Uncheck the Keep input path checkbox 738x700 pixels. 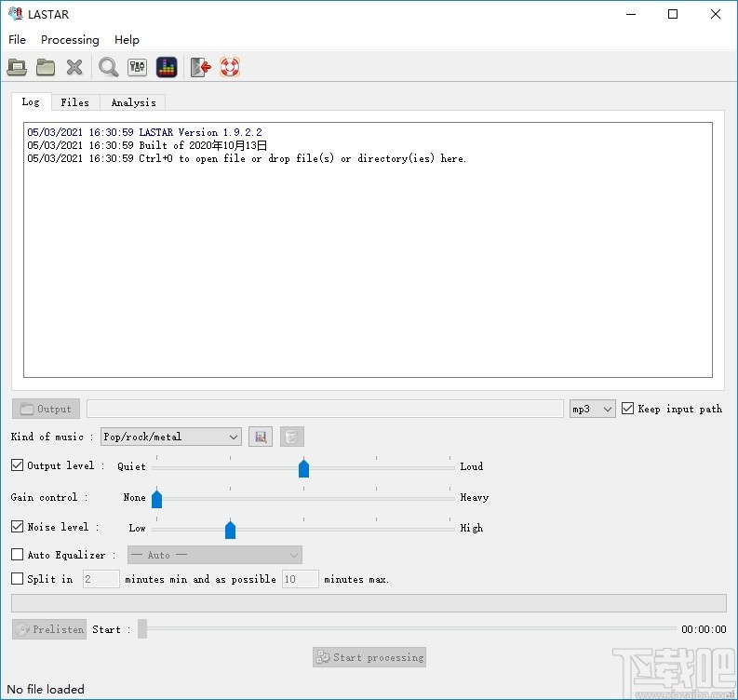click(627, 408)
